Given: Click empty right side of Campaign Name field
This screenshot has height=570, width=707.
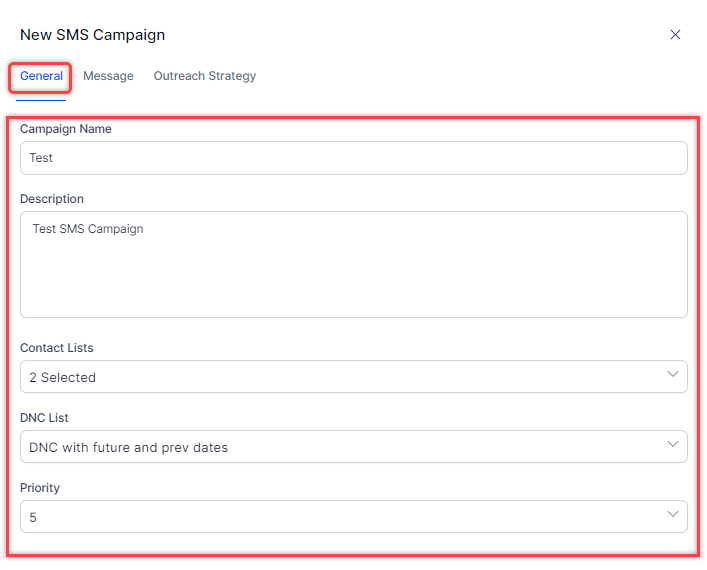Looking at the screenshot, I should tap(500, 158).
